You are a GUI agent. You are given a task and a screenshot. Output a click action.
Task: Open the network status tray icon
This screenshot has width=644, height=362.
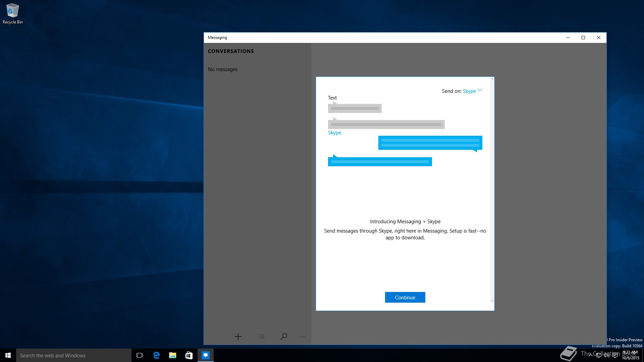pos(599,355)
